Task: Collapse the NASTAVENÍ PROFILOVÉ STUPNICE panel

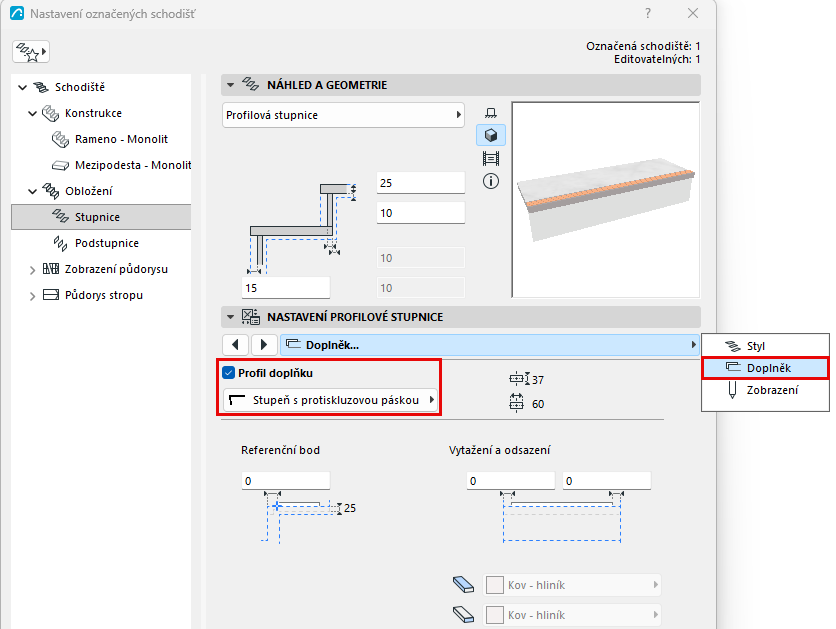Action: [230, 317]
